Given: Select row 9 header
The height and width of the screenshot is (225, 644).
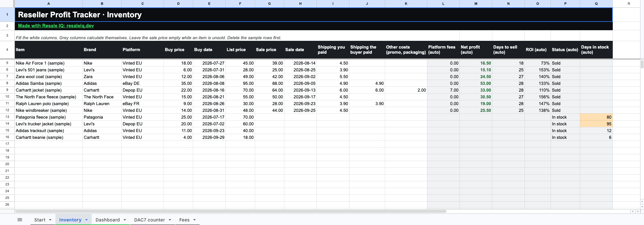Looking at the screenshot, I should pyautogui.click(x=7, y=90).
